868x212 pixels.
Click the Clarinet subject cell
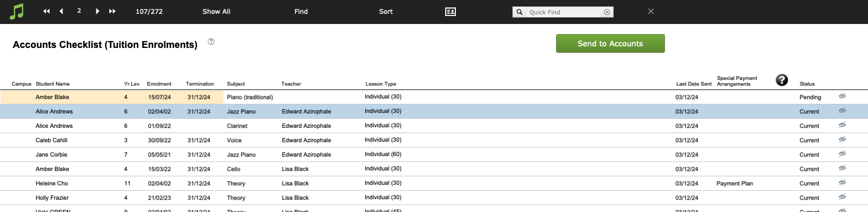coord(237,126)
